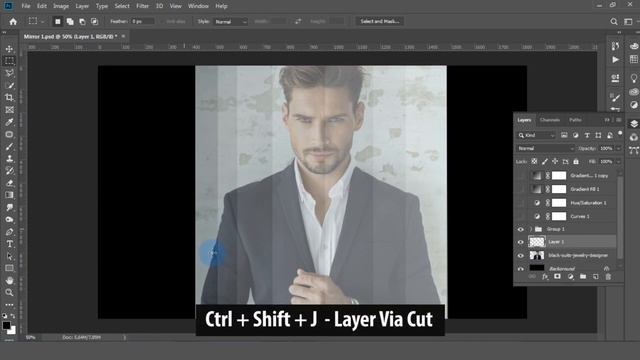Open the Window menu

coord(198,6)
